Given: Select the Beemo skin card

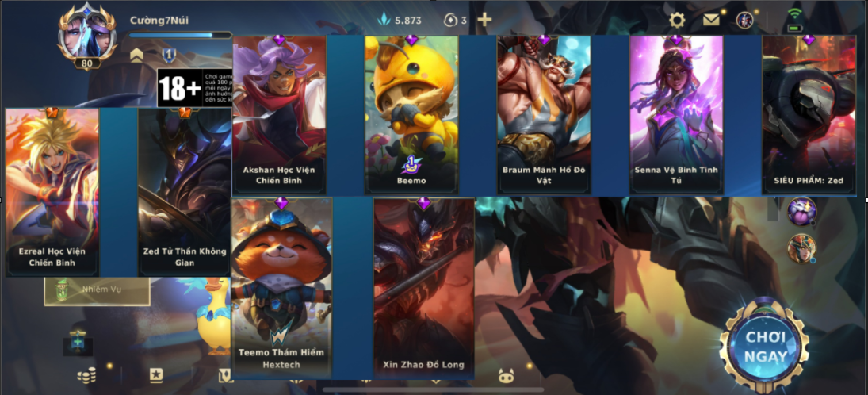Looking at the screenshot, I should pyautogui.click(x=411, y=115).
